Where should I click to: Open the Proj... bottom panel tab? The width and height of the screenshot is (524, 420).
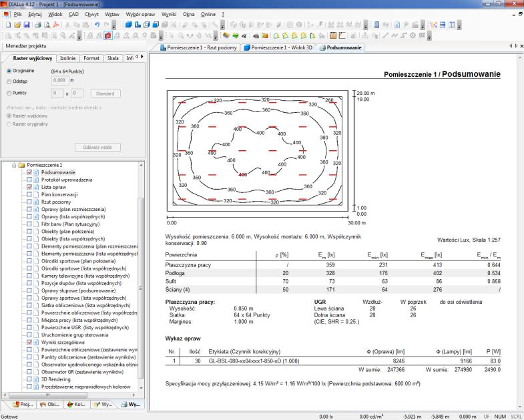coord(23,404)
